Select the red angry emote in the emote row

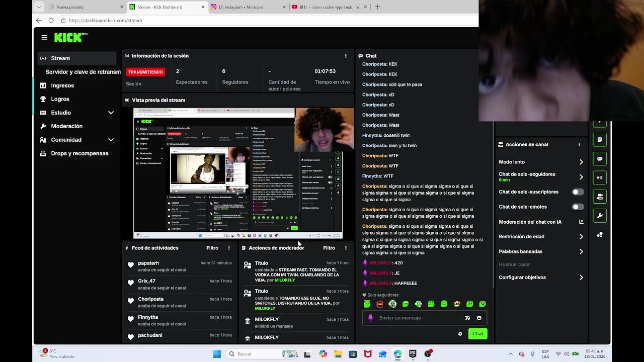380,304
